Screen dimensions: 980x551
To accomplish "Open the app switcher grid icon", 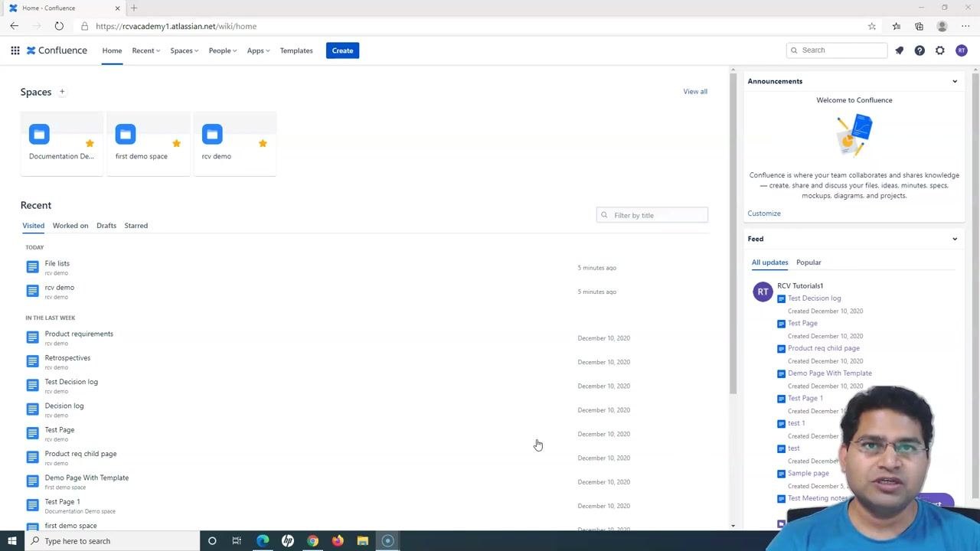I will coord(15,51).
